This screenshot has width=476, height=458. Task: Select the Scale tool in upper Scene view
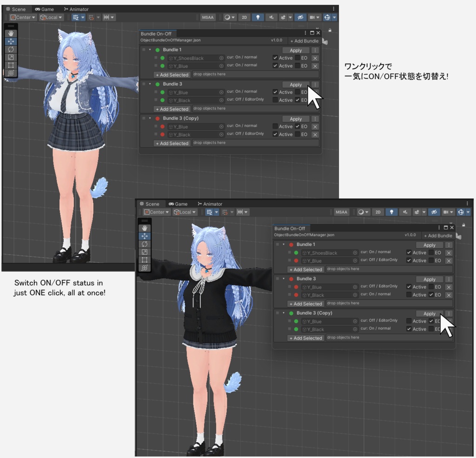point(11,57)
